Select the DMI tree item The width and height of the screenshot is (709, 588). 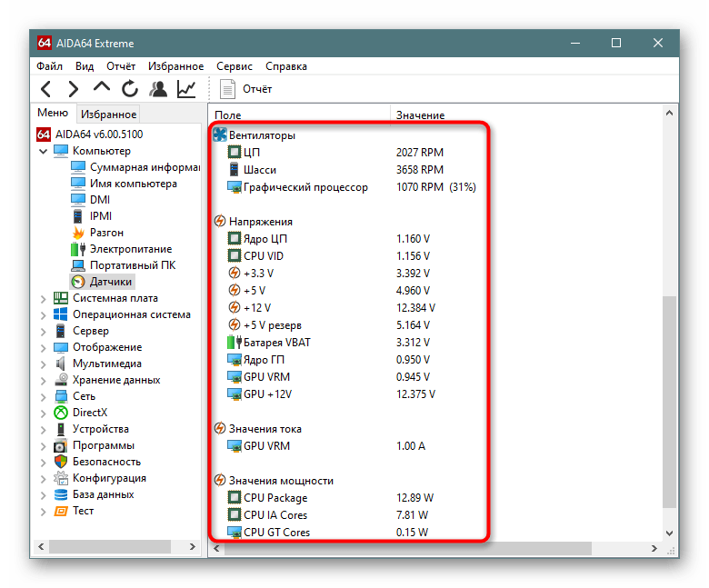coord(100,200)
